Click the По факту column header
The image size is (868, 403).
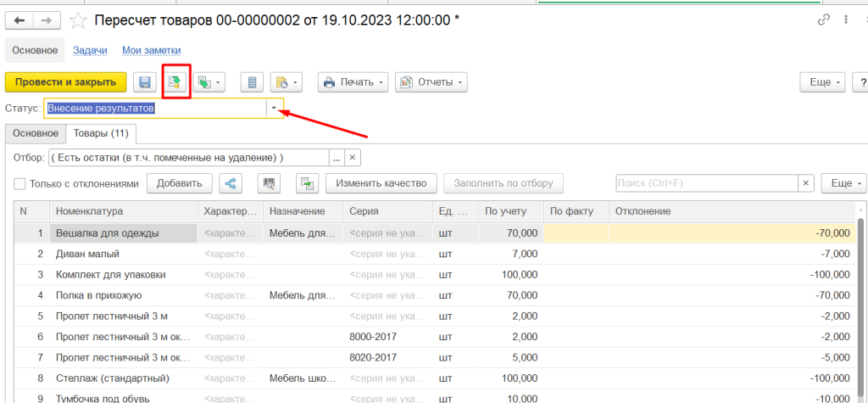pos(576,211)
